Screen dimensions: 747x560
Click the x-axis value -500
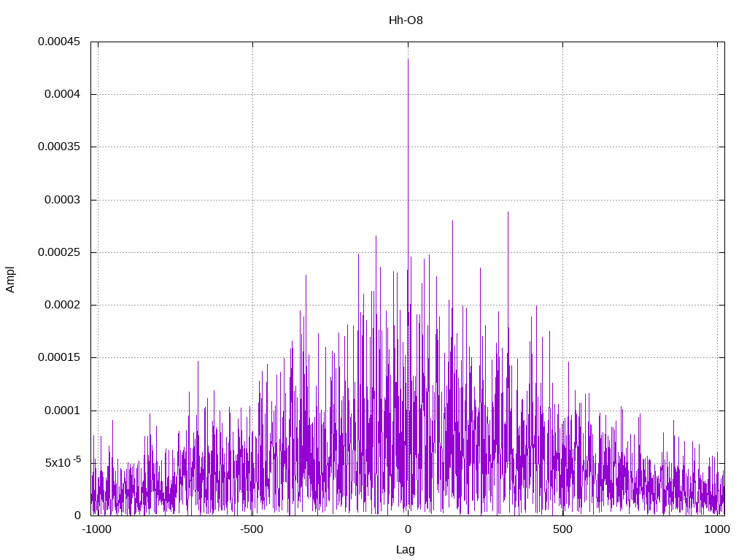(x=252, y=529)
